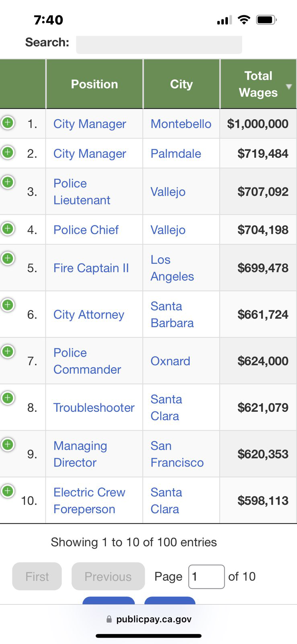This screenshot has width=297, height=644.
Task: Tap the Previous pagination button
Action: click(108, 576)
